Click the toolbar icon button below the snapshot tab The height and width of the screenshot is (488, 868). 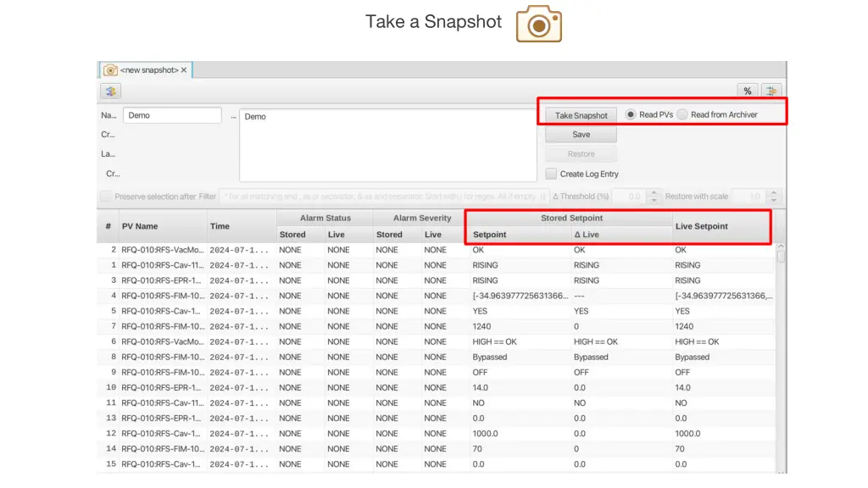click(x=111, y=91)
